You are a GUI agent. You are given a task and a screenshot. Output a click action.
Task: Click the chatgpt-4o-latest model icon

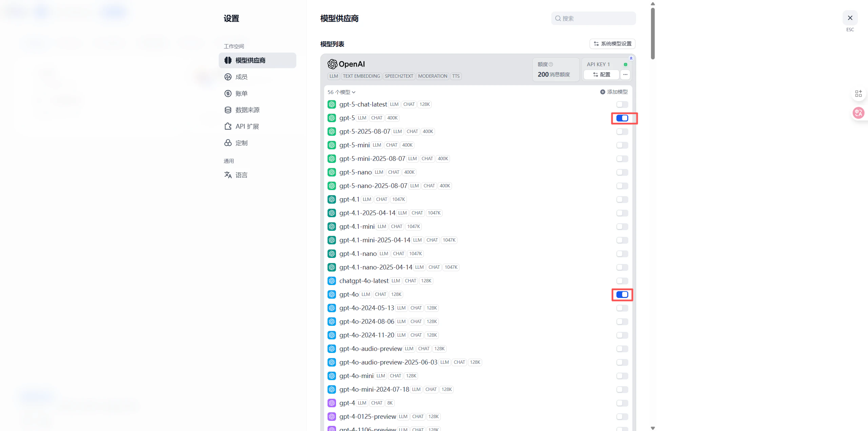click(x=332, y=281)
